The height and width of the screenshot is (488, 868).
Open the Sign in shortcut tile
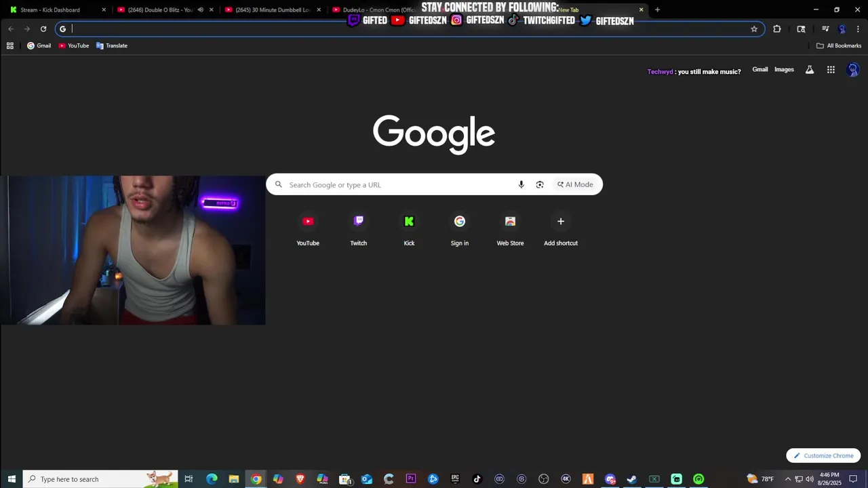460,230
